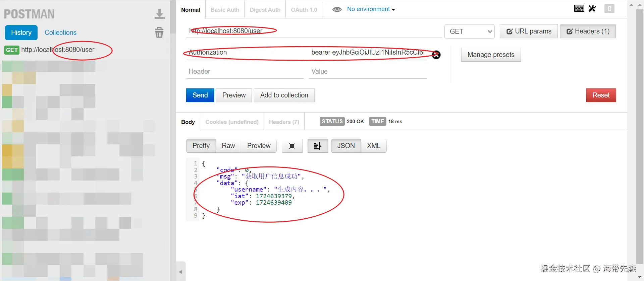Viewport: 644px width, 281px height.
Task: Click the "200 OK" status text
Action: (355, 122)
